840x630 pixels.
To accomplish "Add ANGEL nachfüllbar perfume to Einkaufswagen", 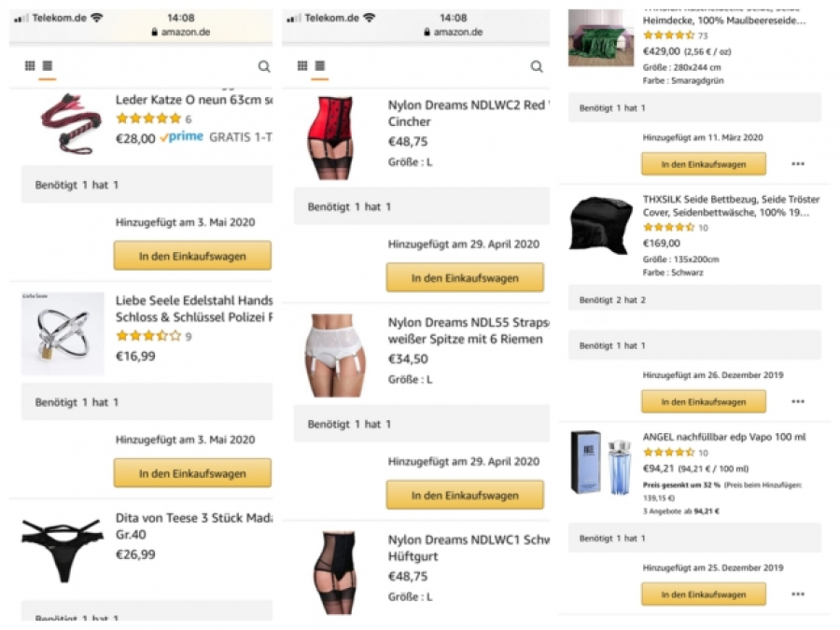I will click(703, 594).
